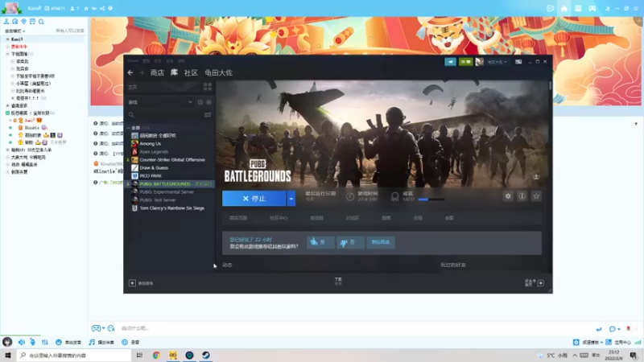This screenshot has width=644, height=362.
Task: Select Apex Legends in the library list
Action: pos(154,151)
